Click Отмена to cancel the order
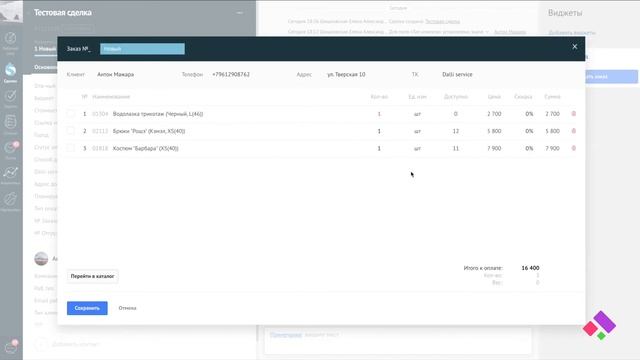The image size is (640, 360). pos(127,308)
